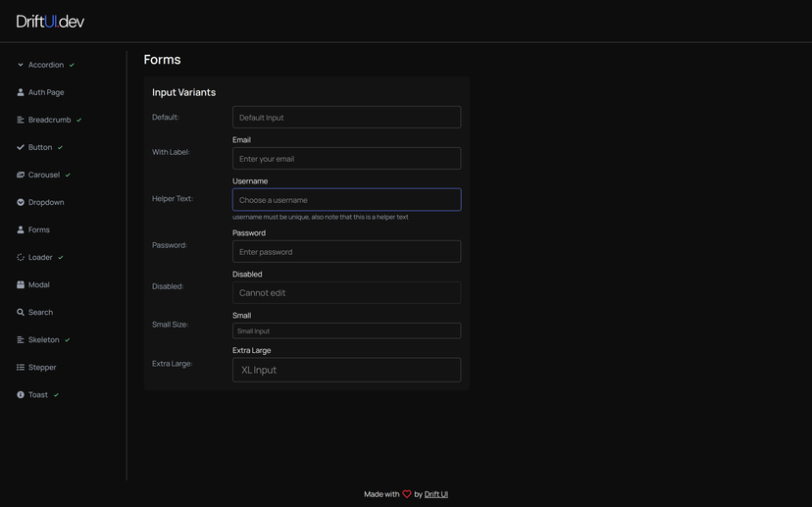
Task: Click the Input Variants heading
Action: click(183, 92)
